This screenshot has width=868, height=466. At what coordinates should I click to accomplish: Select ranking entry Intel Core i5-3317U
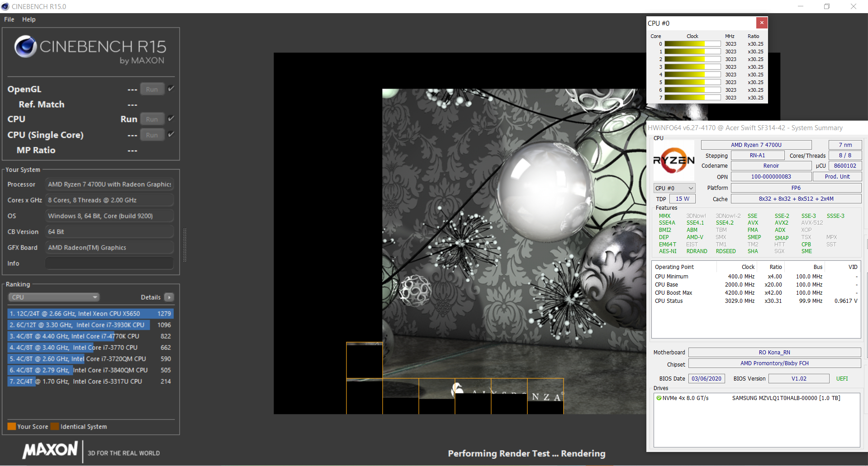[x=90, y=381]
